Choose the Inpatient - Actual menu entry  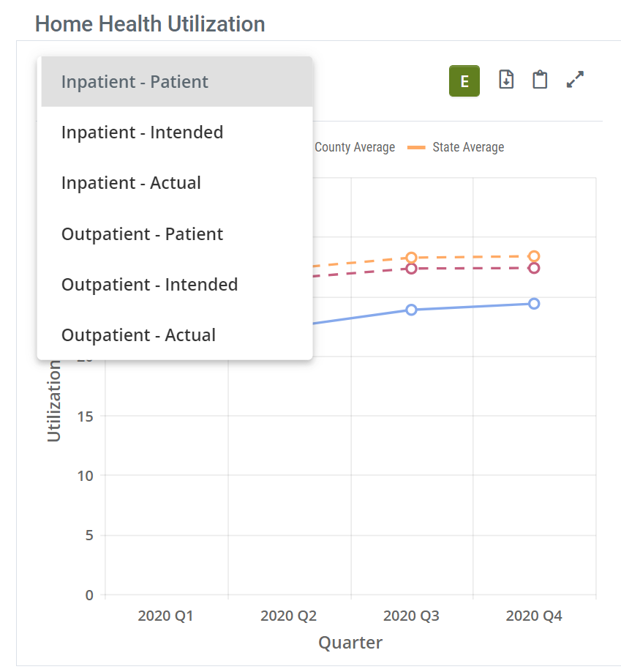pos(131,182)
